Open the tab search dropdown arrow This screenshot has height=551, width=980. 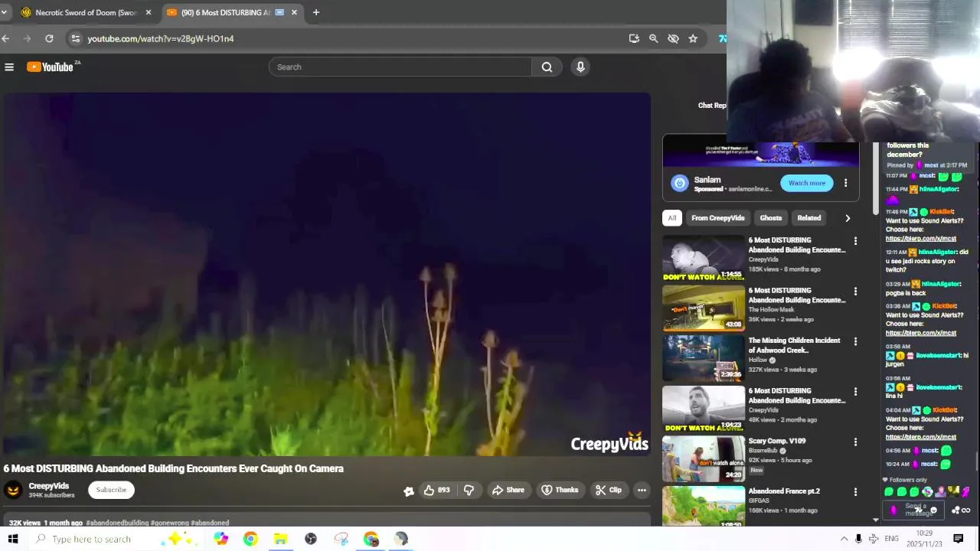tap(4, 12)
